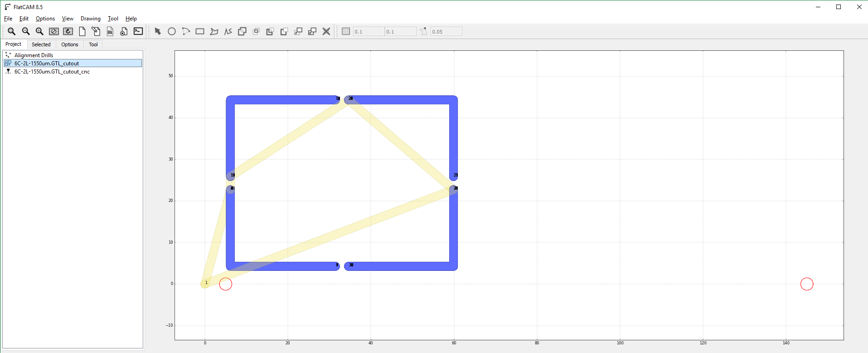Click the Zoom In magnifier icon
The height and width of the screenshot is (353, 868).
40,31
